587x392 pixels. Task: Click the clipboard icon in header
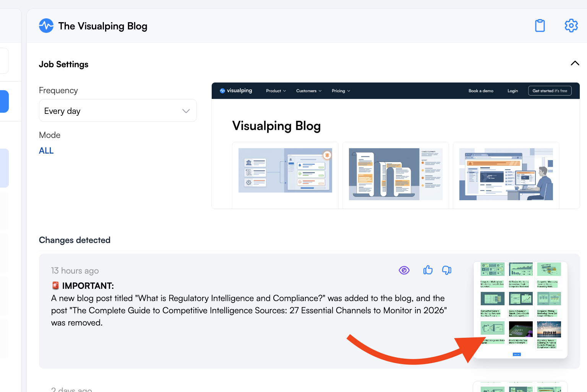pyautogui.click(x=540, y=26)
